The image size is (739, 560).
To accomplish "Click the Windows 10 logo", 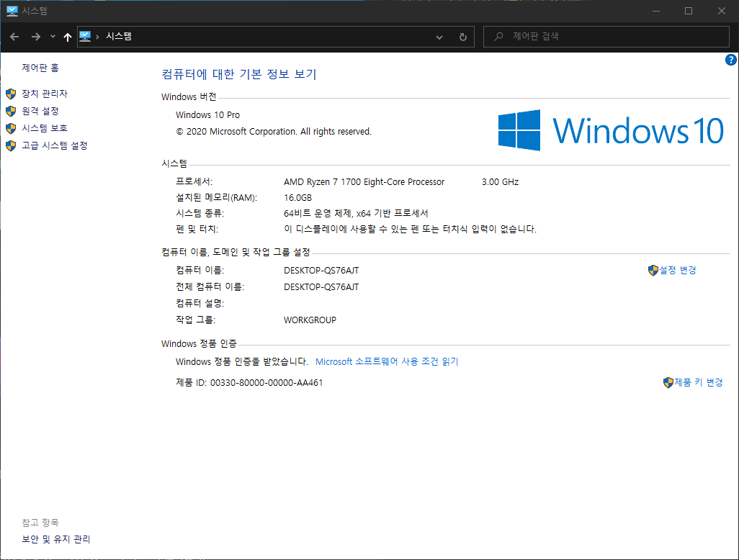I will (x=611, y=130).
